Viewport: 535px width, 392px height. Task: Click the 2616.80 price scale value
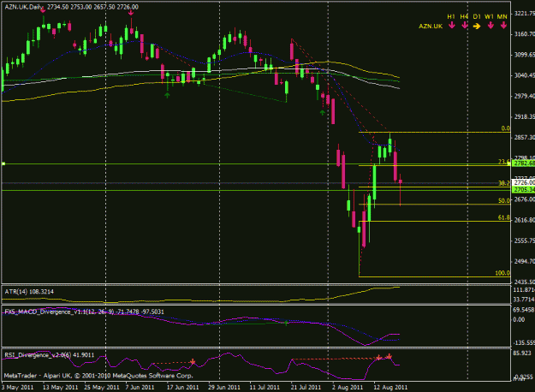coord(525,220)
